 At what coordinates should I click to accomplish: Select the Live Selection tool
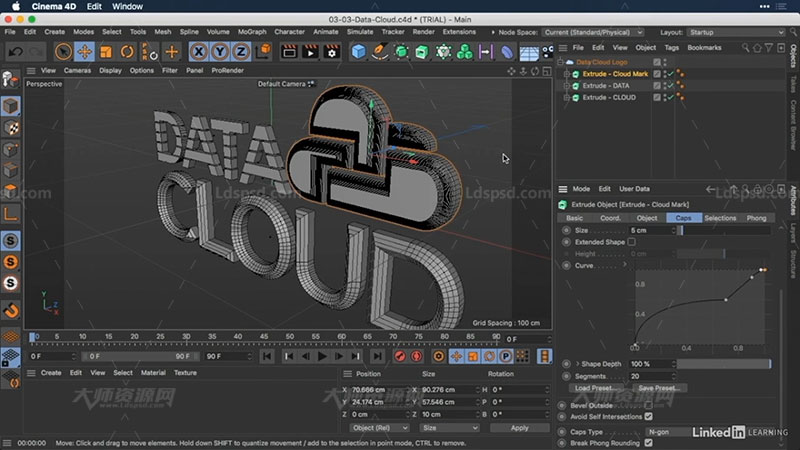pos(63,52)
